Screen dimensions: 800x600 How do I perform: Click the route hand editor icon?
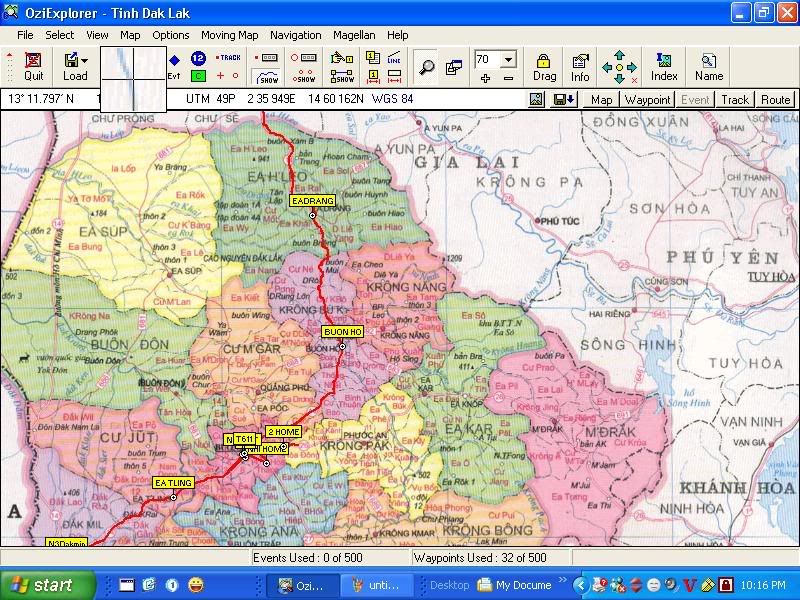pyautogui.click(x=341, y=58)
